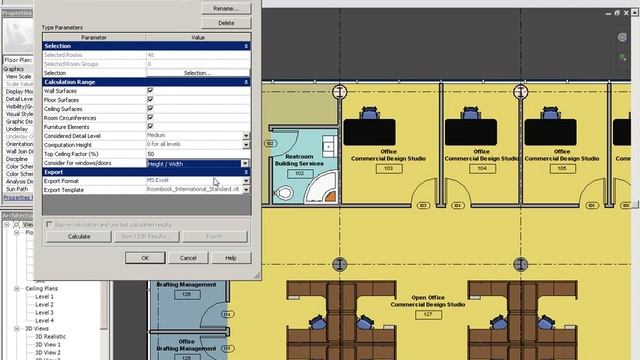Select the blue chair in Office 103

coord(370,113)
